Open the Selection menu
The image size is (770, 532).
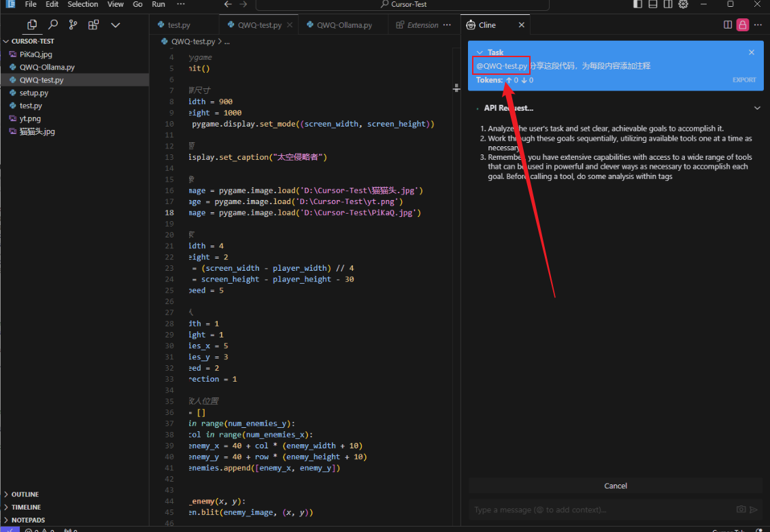(x=82, y=4)
